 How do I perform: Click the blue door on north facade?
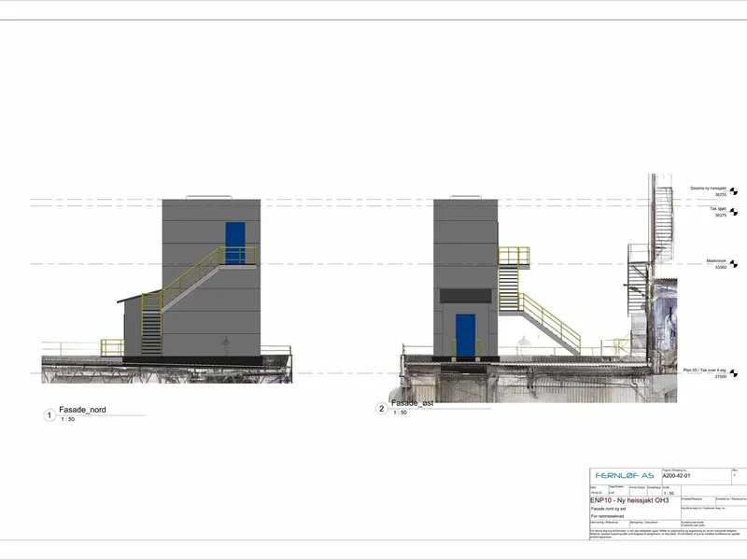point(235,243)
